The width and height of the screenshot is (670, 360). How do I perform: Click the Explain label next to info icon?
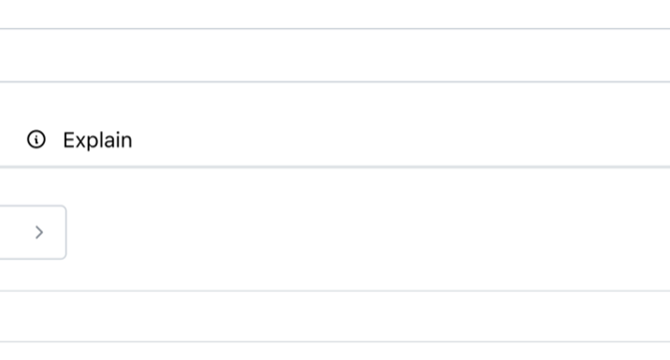pos(97,140)
